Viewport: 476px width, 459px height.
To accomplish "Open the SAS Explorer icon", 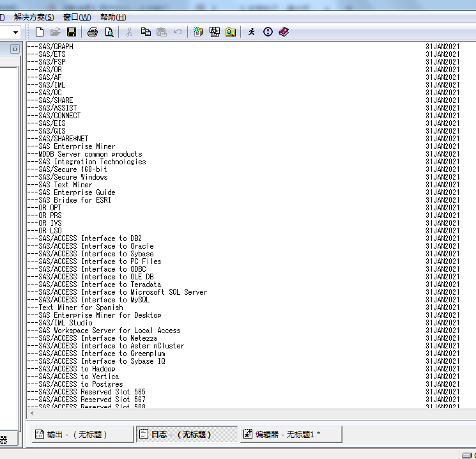I will pos(215,32).
